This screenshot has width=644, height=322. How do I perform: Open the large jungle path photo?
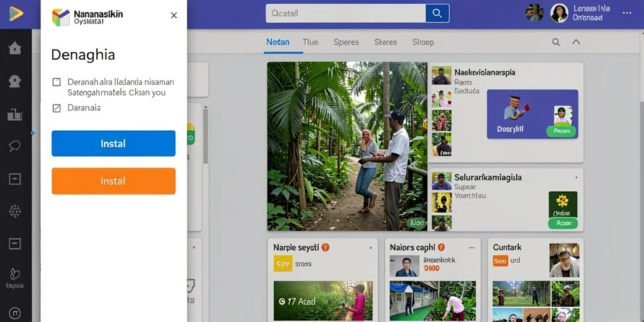347,146
